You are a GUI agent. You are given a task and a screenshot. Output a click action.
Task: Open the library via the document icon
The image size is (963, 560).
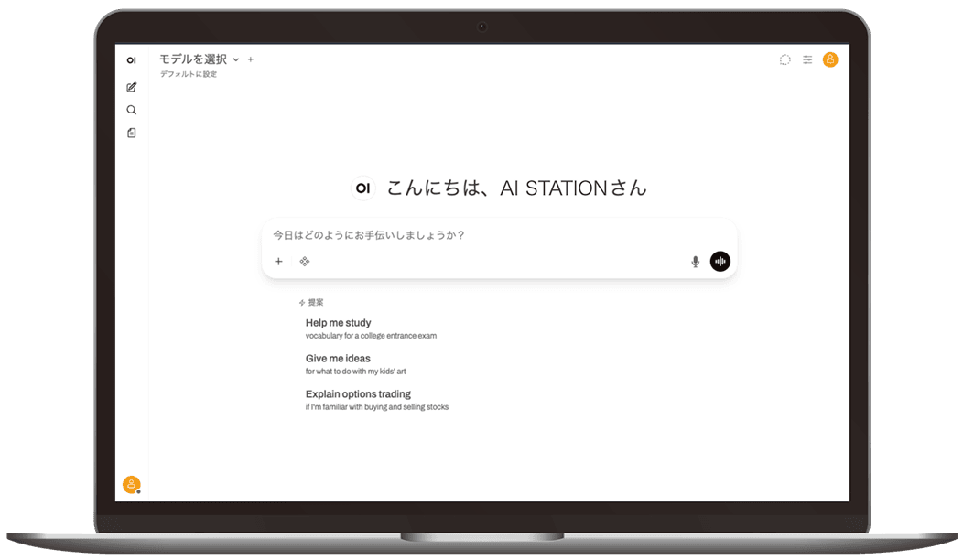point(131,132)
